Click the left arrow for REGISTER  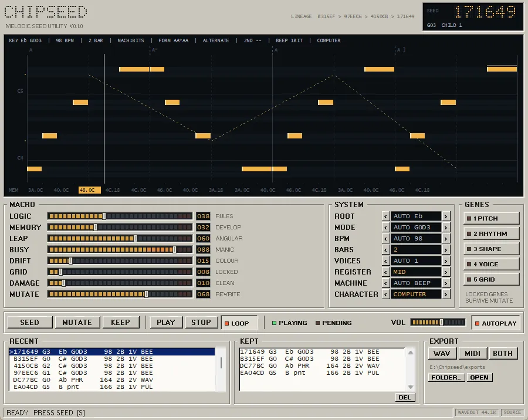coord(385,272)
